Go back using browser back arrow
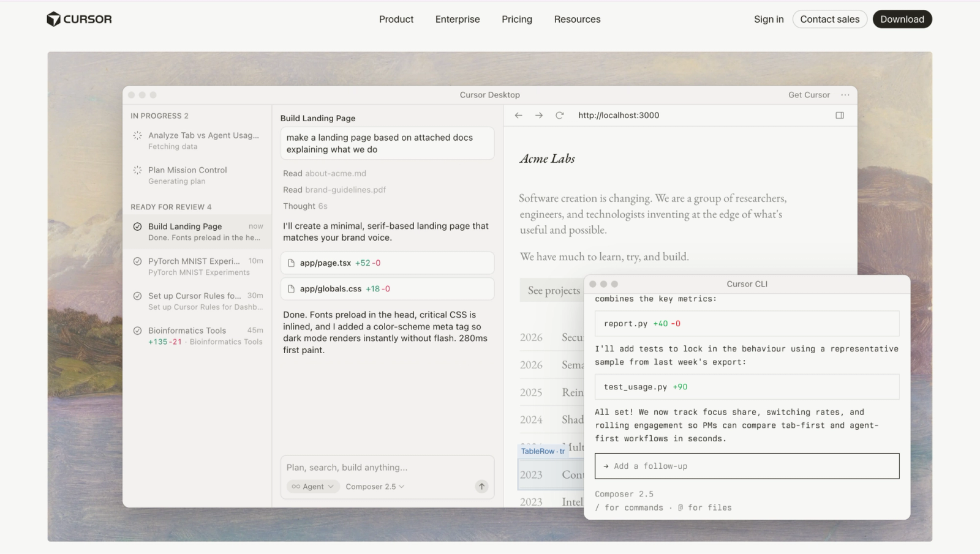This screenshot has height=554, width=980. point(519,115)
